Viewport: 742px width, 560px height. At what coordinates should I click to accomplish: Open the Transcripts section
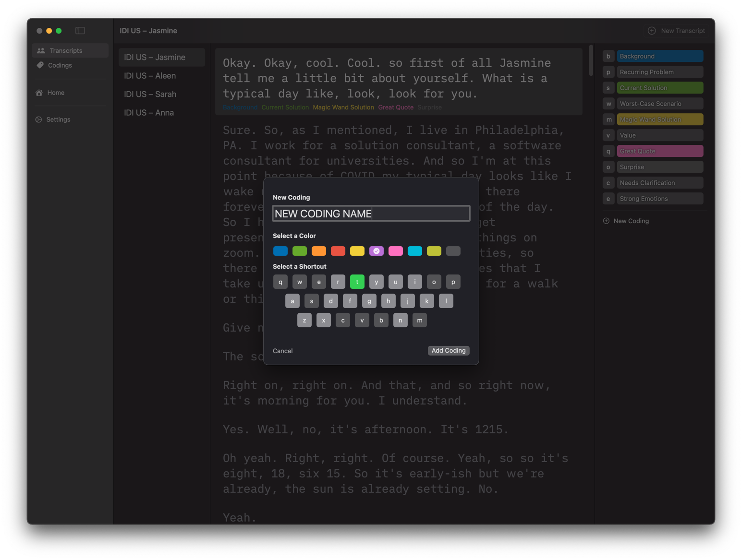click(70, 50)
